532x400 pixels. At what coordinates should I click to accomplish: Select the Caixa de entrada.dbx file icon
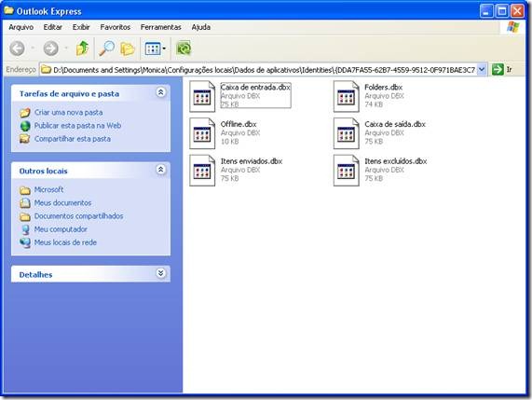point(202,96)
